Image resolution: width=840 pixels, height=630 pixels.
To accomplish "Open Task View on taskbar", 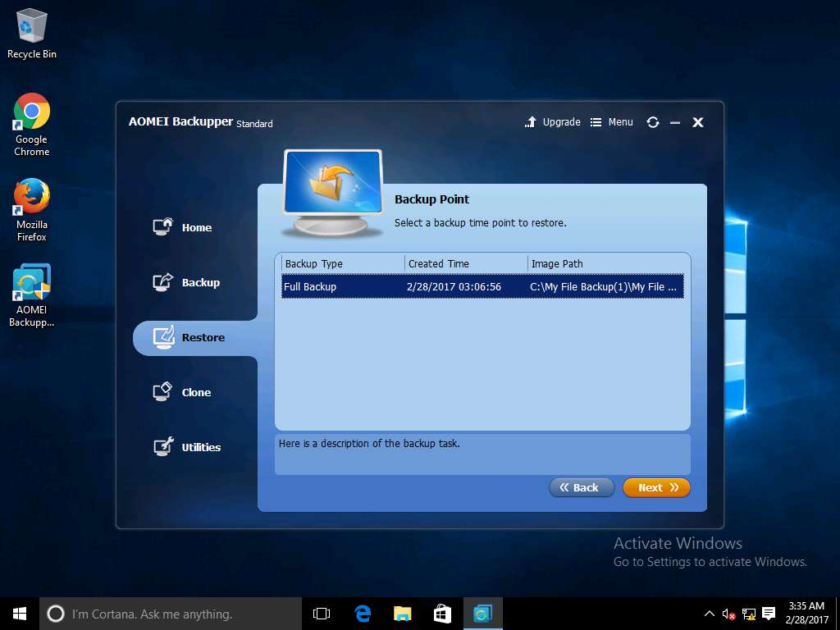I will [x=322, y=614].
